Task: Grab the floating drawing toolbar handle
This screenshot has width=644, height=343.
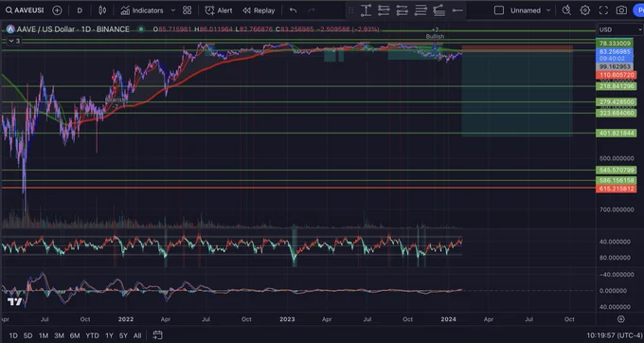Action: tap(350, 10)
